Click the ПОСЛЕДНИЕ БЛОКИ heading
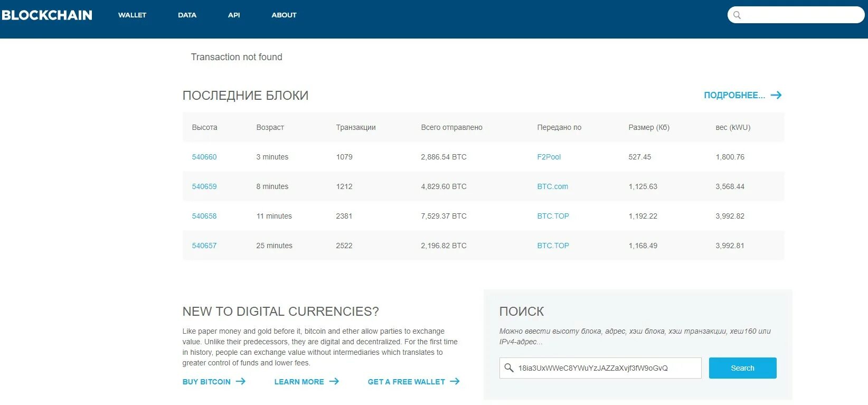The width and height of the screenshot is (868, 405). [246, 96]
